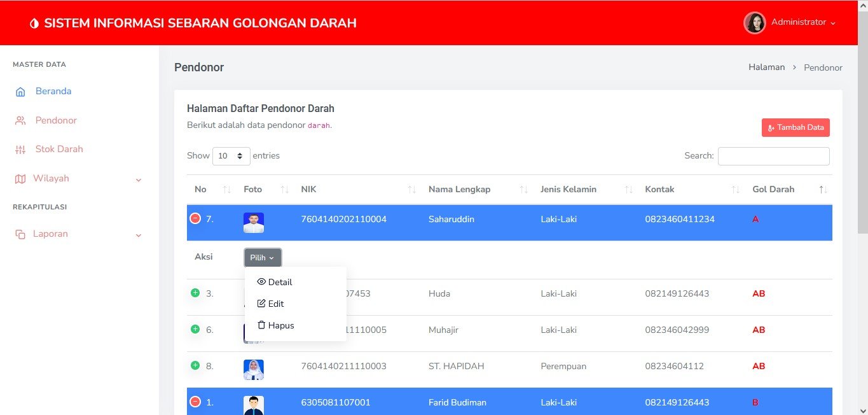Expand row 8 with green plus button
The height and width of the screenshot is (415, 868).
195,365
